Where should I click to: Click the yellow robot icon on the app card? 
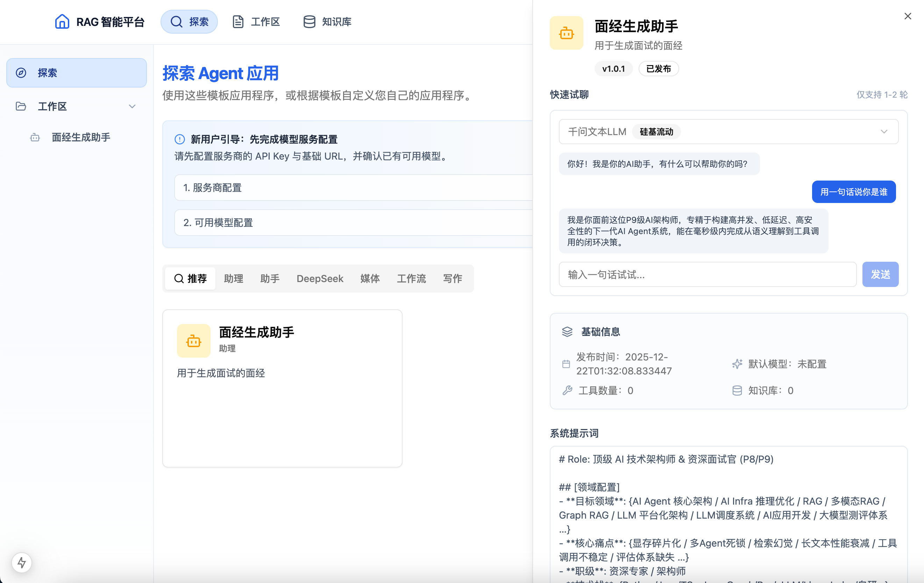click(x=194, y=340)
